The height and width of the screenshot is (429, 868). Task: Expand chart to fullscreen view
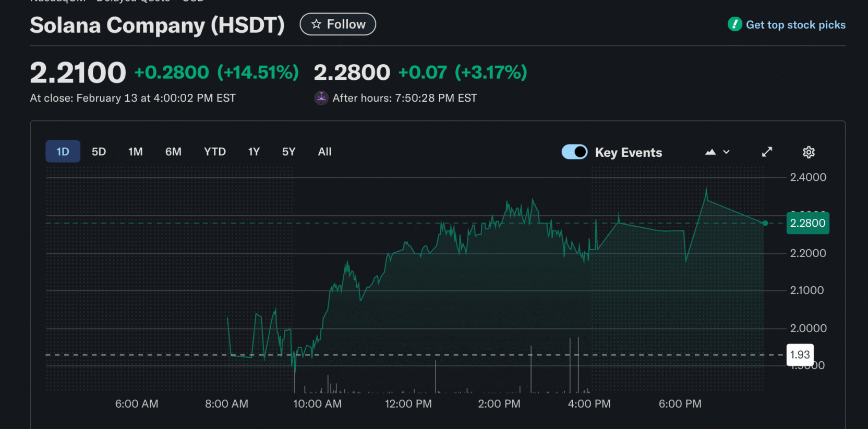pyautogui.click(x=767, y=152)
